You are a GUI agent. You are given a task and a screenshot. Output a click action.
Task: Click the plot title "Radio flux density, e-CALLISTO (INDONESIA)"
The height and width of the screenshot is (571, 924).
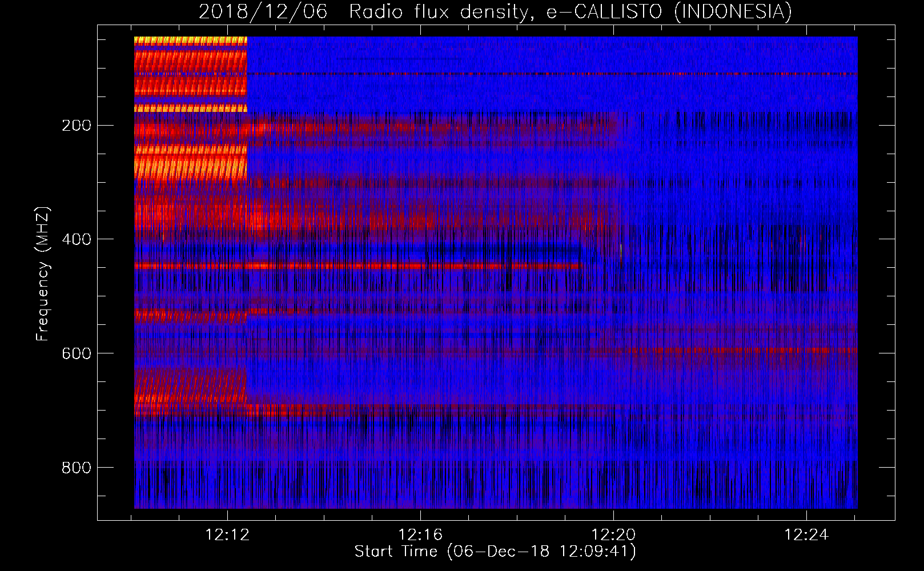pos(571,11)
